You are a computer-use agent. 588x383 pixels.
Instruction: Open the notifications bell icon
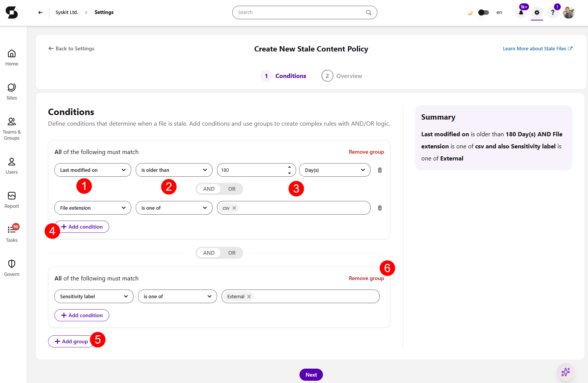pos(521,12)
